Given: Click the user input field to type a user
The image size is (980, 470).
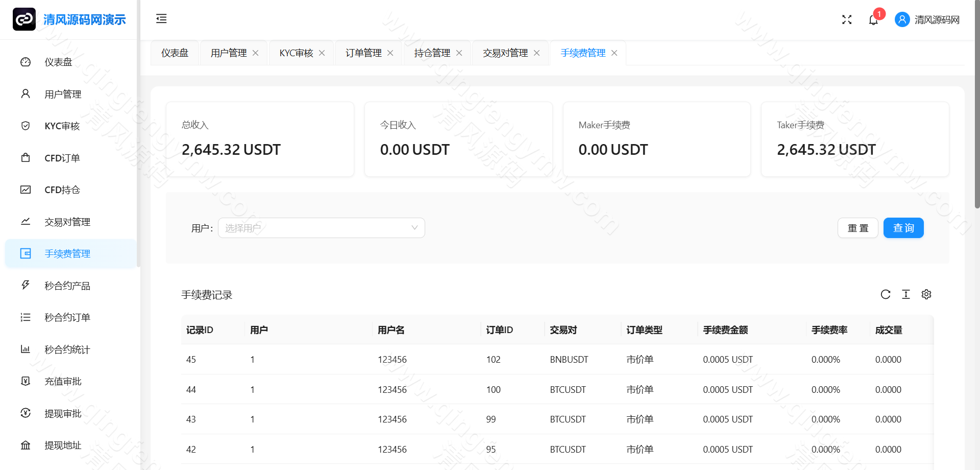Looking at the screenshot, I should pos(306,228).
